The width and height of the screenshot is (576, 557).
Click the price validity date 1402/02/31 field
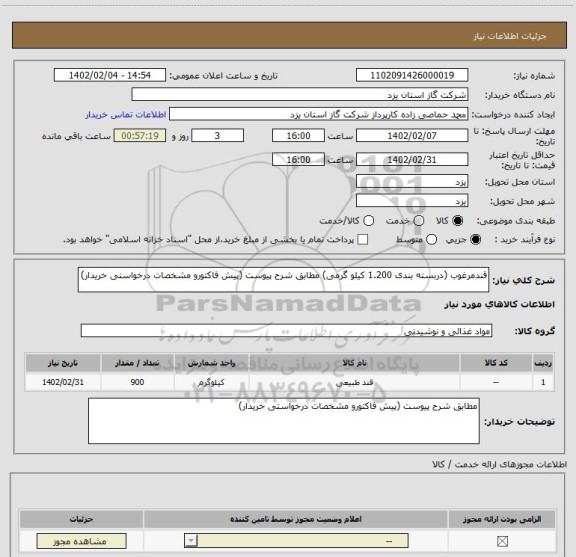pyautogui.click(x=412, y=159)
